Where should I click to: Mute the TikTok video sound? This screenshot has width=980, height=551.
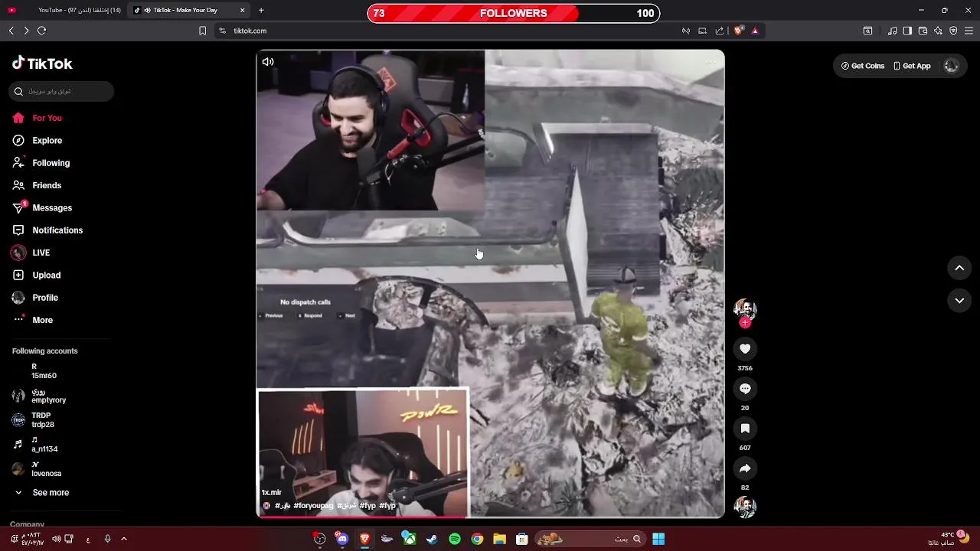(x=268, y=62)
